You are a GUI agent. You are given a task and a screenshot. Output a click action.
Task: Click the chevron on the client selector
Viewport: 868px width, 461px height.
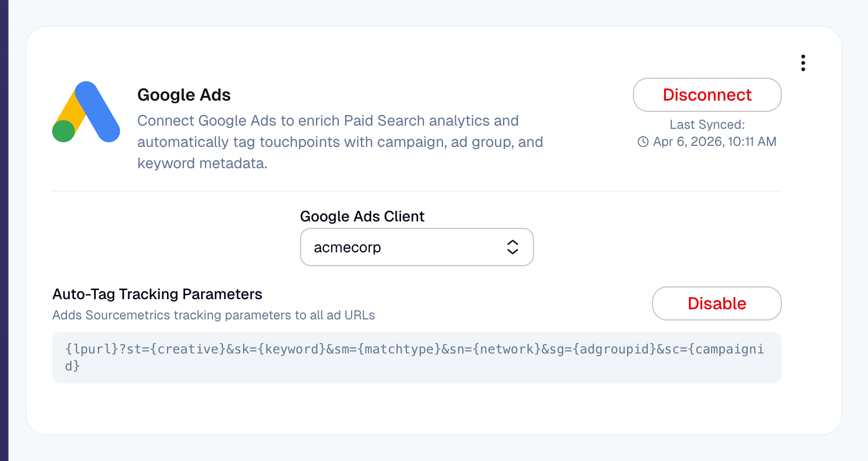click(512, 247)
